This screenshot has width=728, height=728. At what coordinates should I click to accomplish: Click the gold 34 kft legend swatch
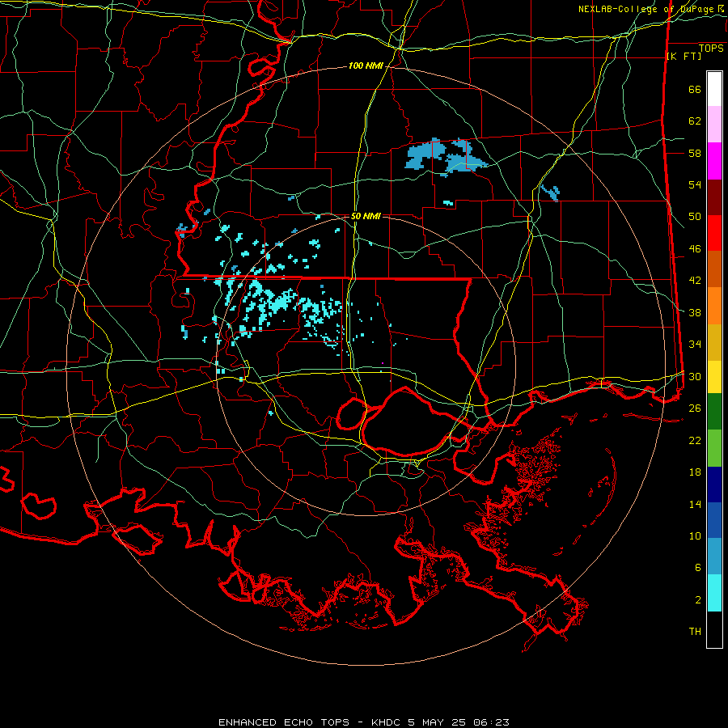714,343
